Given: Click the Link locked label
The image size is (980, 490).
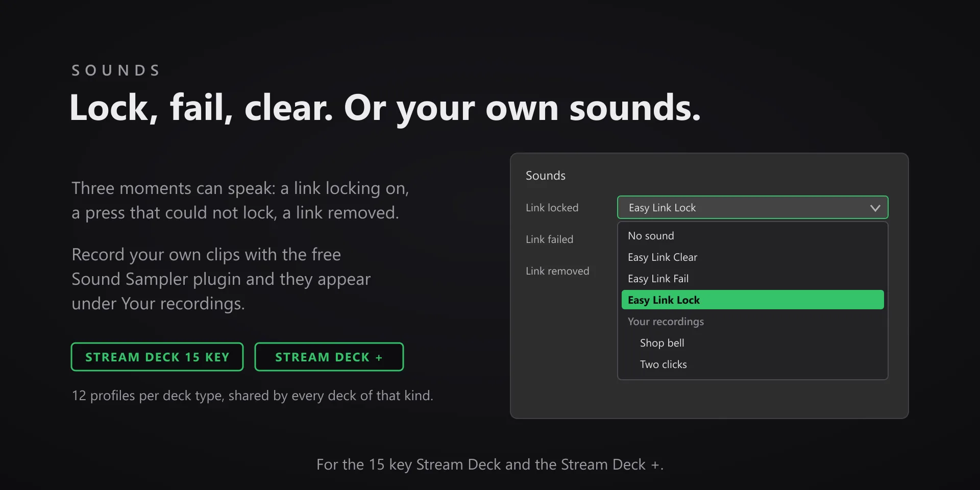Looking at the screenshot, I should 552,208.
